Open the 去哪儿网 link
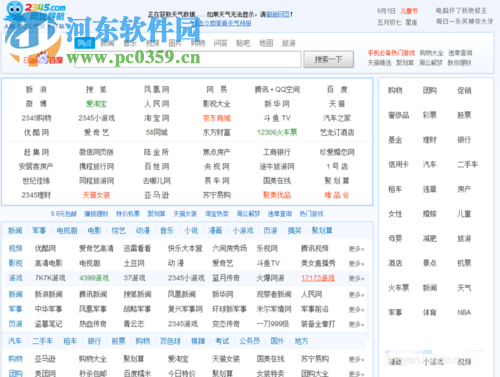This screenshot has width=500, height=377. point(157,181)
